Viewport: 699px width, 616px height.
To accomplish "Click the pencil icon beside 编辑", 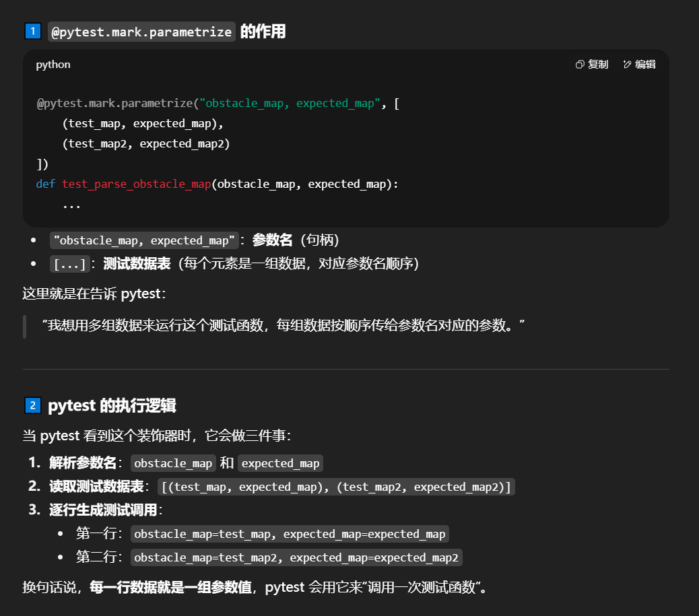I will point(627,65).
